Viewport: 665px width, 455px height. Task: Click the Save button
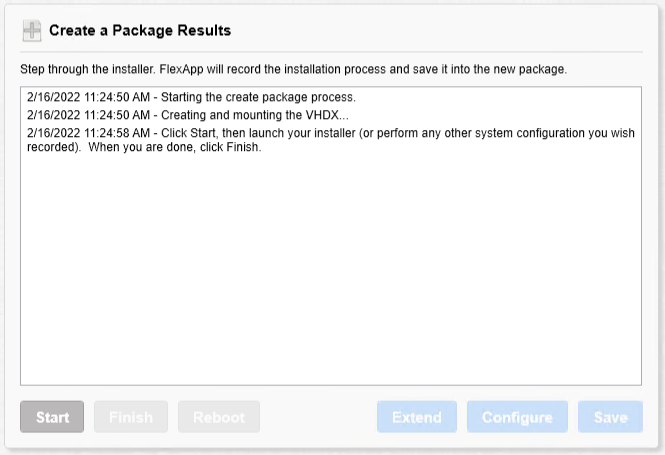(610, 417)
